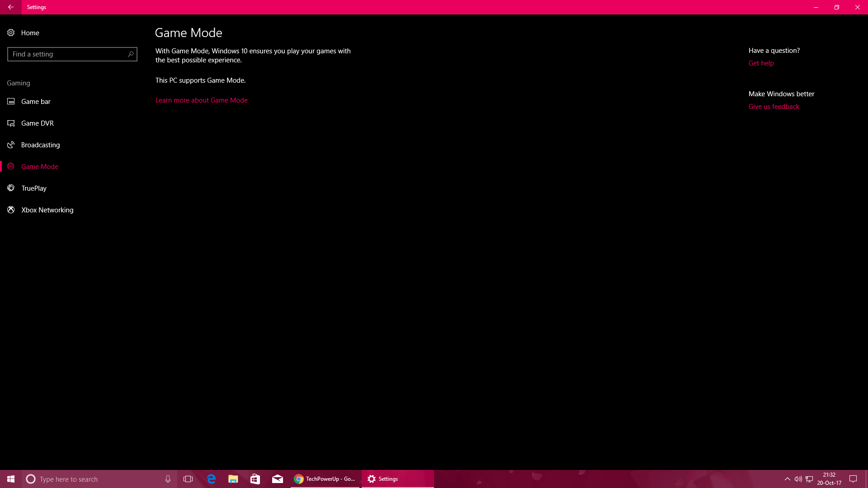Minimize the Settings window
868x488 pixels.
click(x=816, y=7)
